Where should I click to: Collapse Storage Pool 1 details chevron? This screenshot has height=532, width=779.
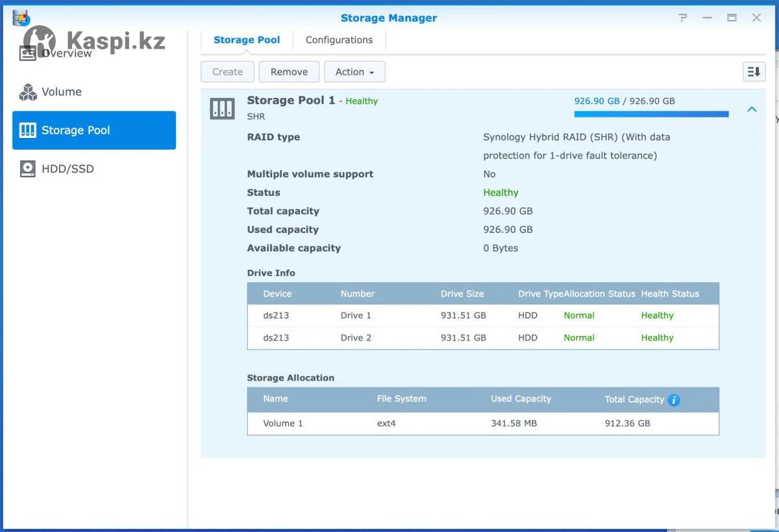[x=752, y=110]
